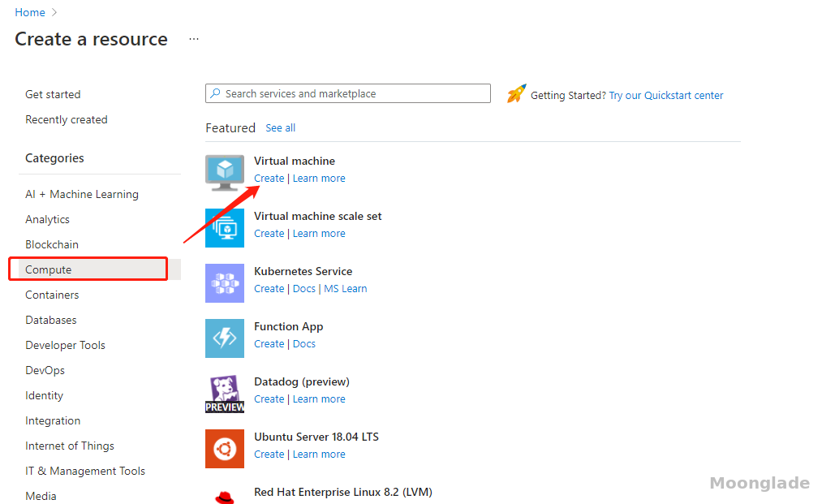This screenshot has height=504, width=822.
Task: Click Create under Function App
Action: (269, 343)
